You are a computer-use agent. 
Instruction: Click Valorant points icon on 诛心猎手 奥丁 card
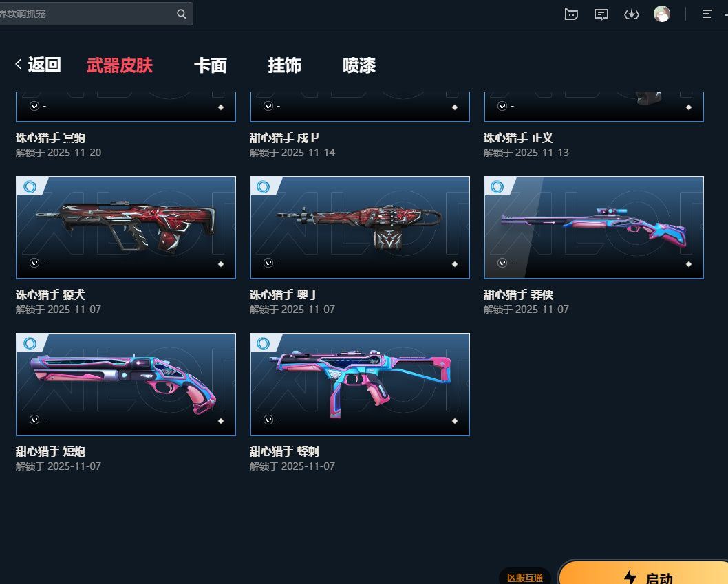click(x=268, y=263)
